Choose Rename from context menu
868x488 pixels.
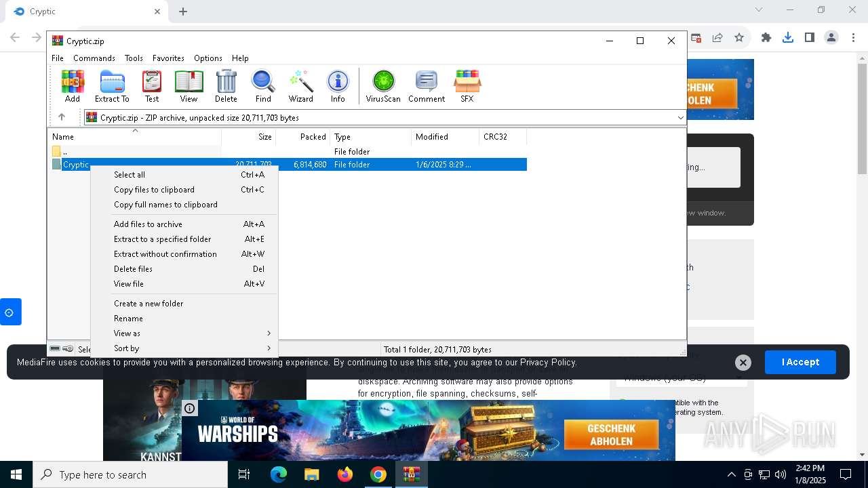pos(184,319)
